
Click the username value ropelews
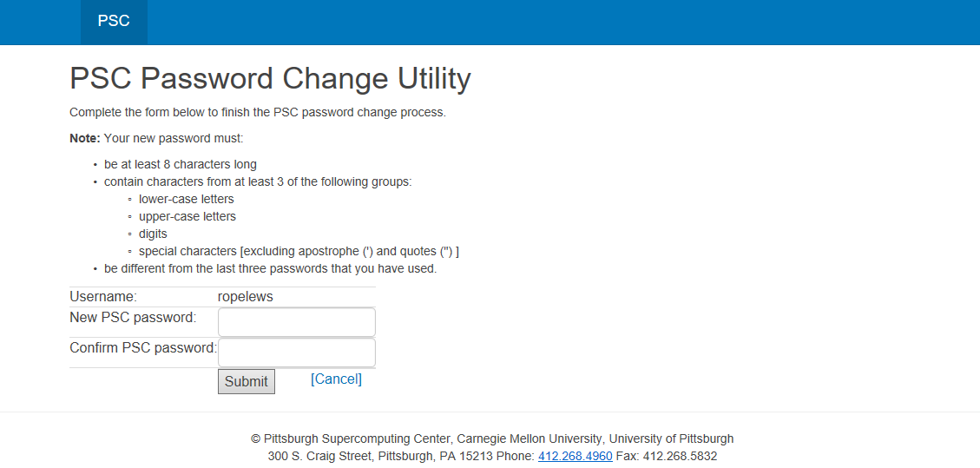click(245, 297)
